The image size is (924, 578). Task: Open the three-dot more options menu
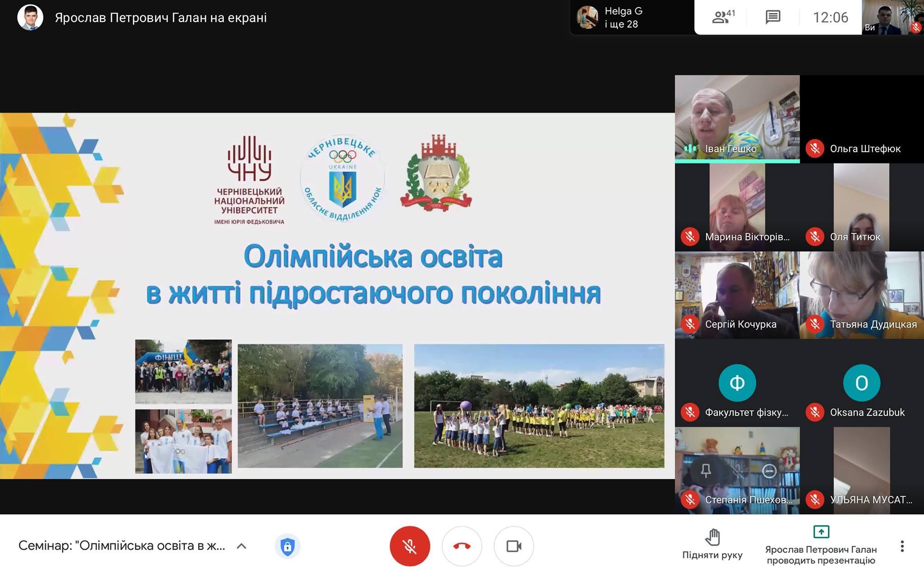(x=902, y=546)
